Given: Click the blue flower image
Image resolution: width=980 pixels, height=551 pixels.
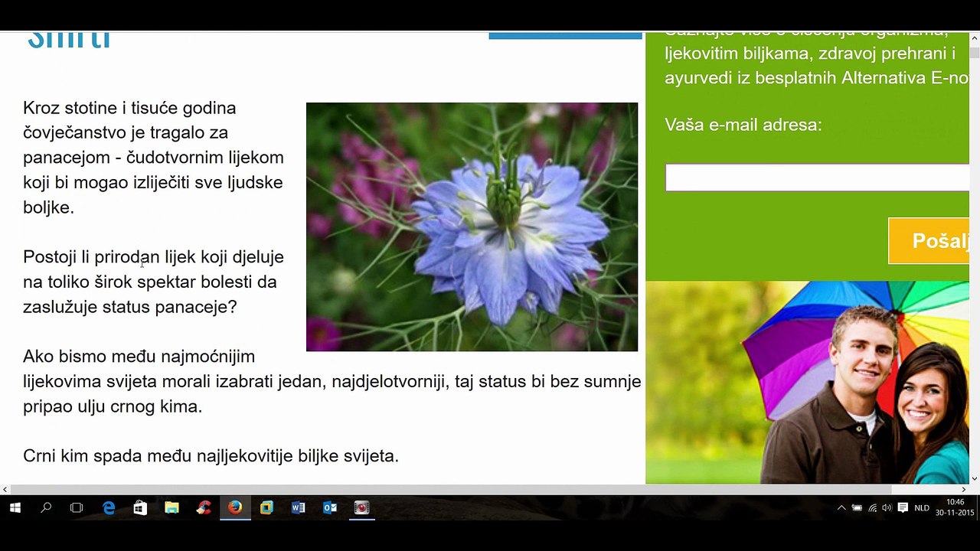Looking at the screenshot, I should 472,227.
